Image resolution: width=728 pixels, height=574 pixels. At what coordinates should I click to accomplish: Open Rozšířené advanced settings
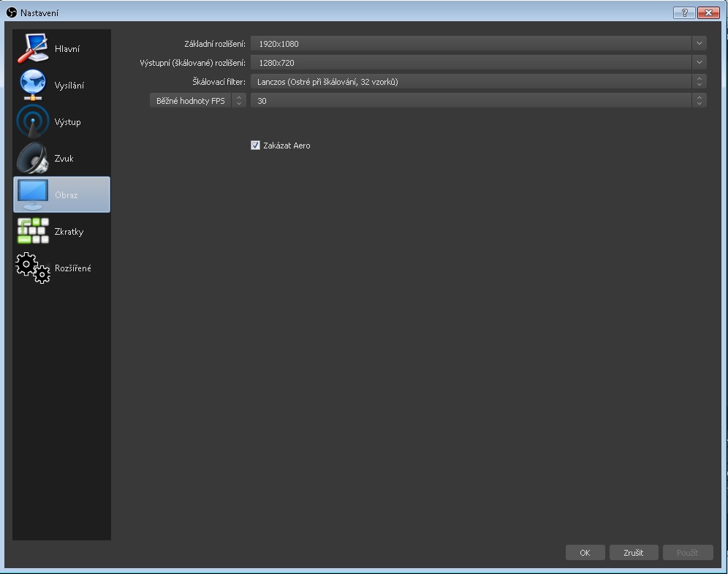coord(61,268)
